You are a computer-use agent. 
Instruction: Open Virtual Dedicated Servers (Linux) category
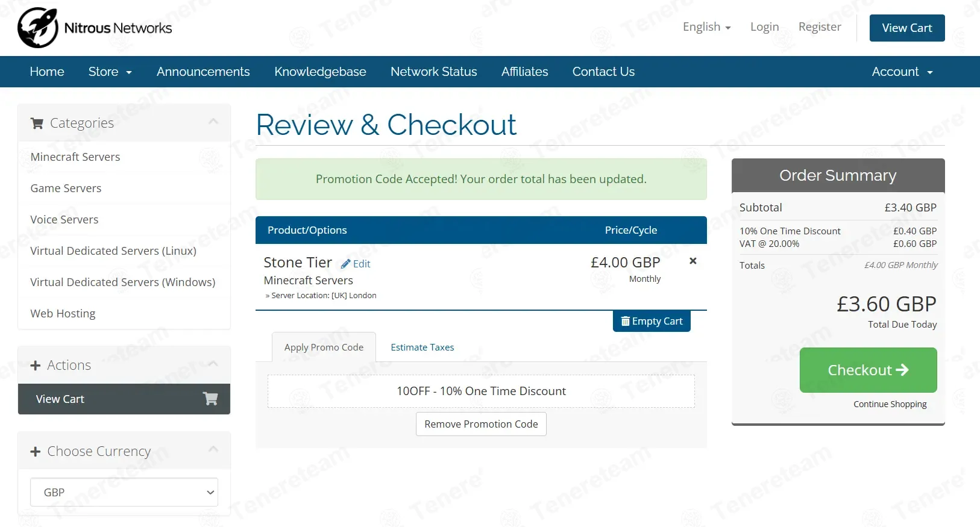[x=124, y=251]
